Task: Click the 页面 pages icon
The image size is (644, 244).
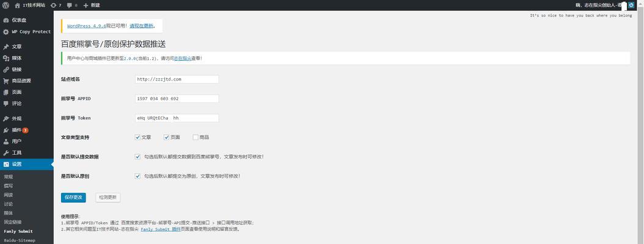Action: point(5,92)
